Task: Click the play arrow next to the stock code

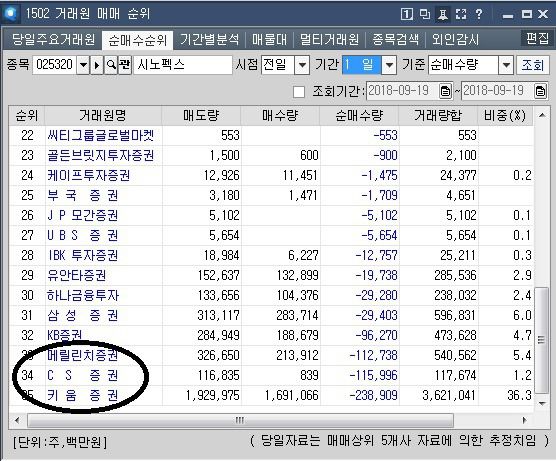Action: (x=96, y=65)
